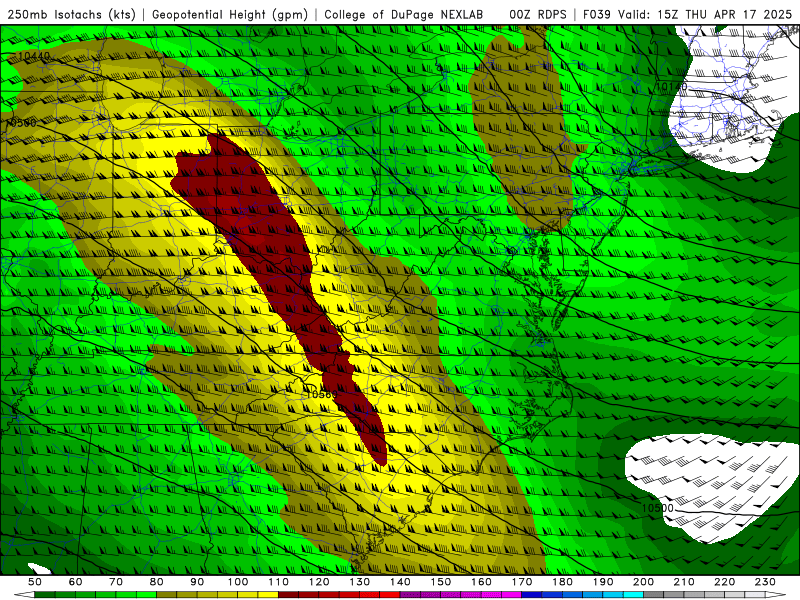The height and width of the screenshot is (600, 800).
Task: Click the bright yellow swatch ending at 110
Action: click(x=268, y=595)
